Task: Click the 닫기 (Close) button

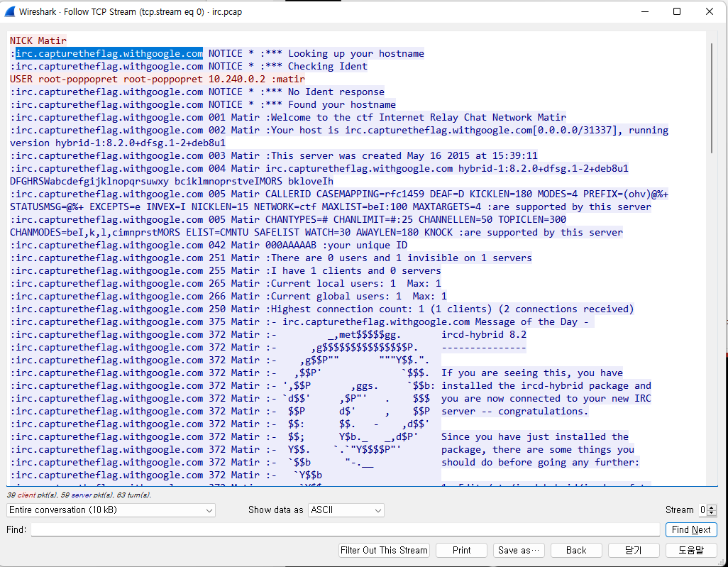Action: click(x=634, y=550)
